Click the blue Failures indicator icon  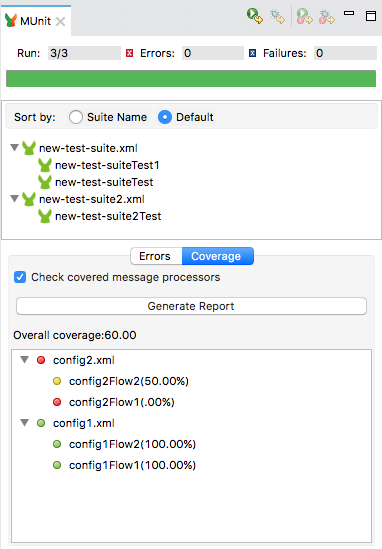click(252, 53)
